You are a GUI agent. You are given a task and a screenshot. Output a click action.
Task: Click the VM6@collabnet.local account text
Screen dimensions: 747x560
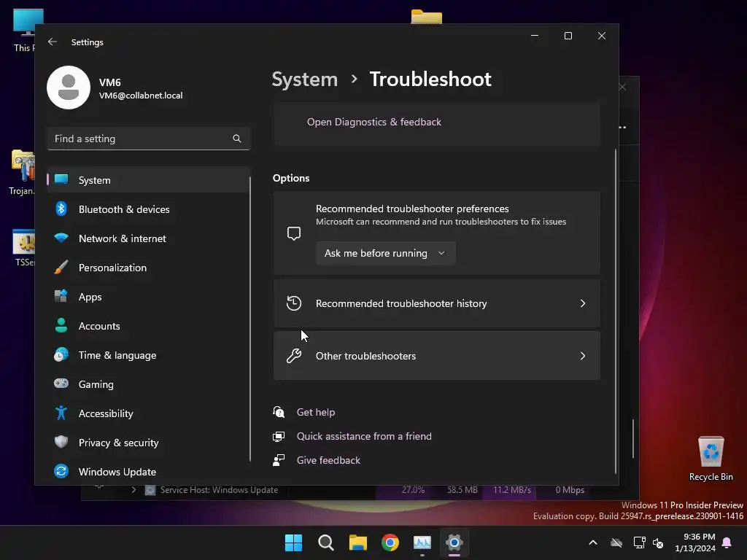pyautogui.click(x=141, y=96)
